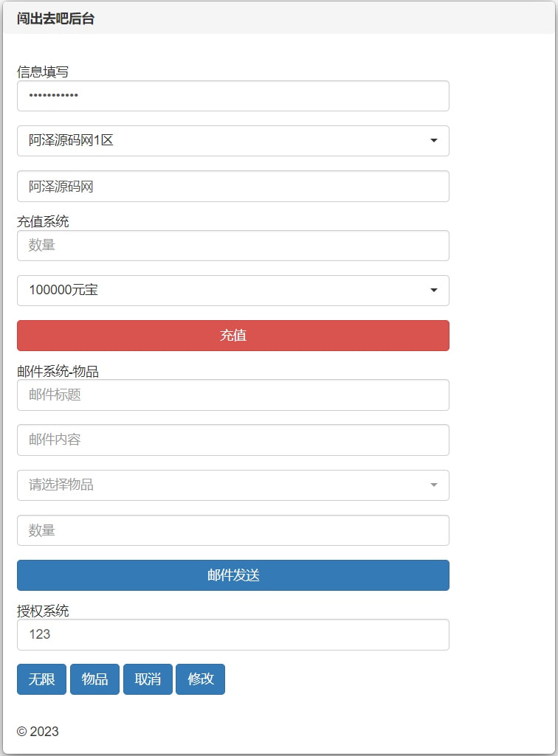Click the © 2023 footer text
The height and width of the screenshot is (756, 558).
coord(38,732)
